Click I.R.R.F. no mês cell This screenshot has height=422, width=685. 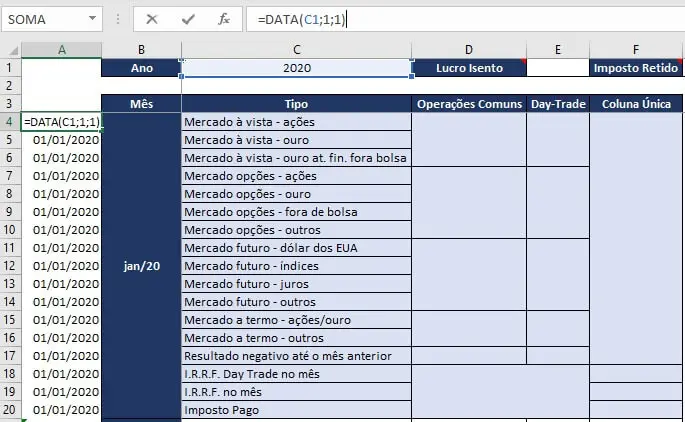point(297,392)
